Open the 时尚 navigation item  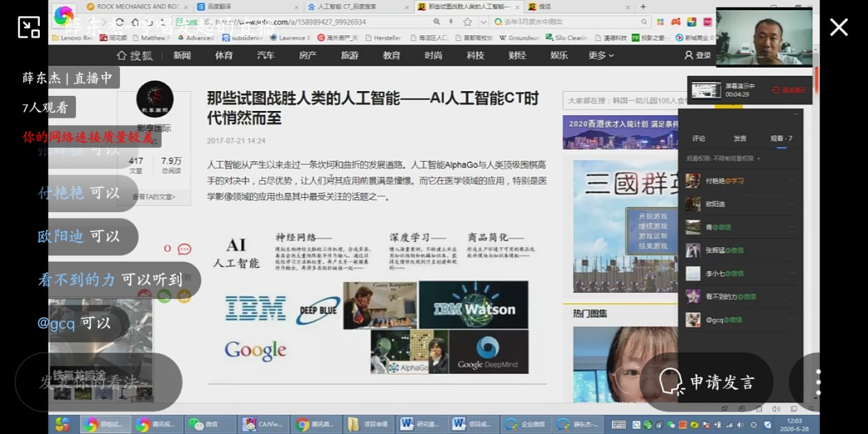434,55
